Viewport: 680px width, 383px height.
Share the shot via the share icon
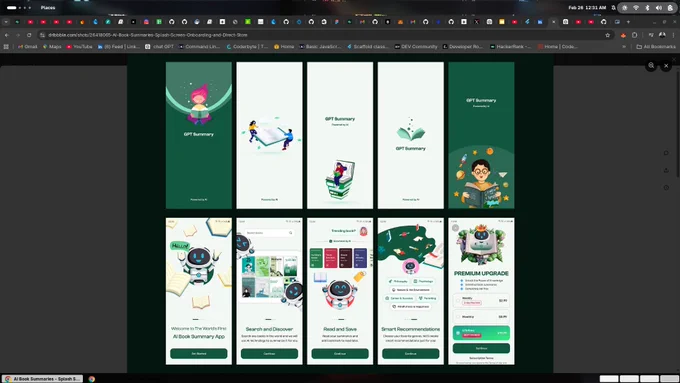coord(666,170)
